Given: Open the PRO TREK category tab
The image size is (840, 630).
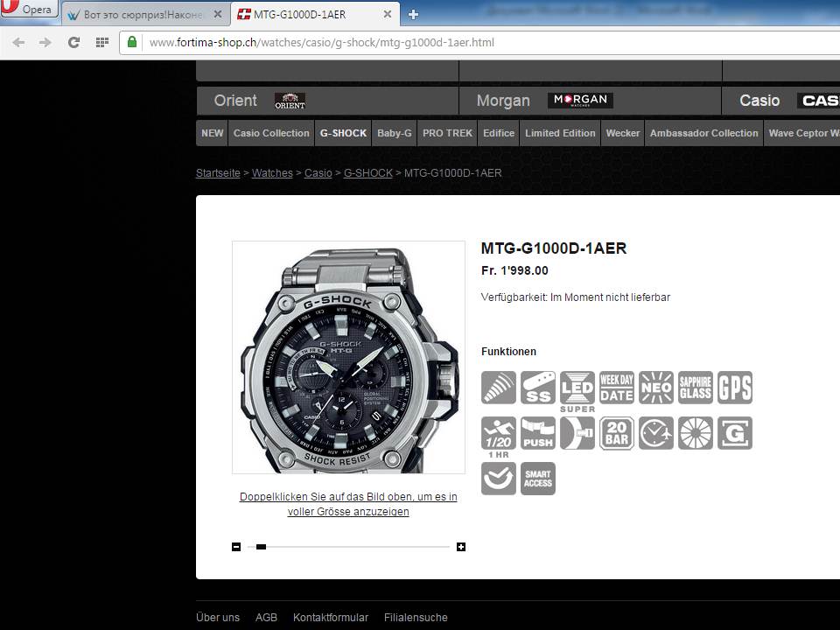Looking at the screenshot, I should click(x=447, y=133).
